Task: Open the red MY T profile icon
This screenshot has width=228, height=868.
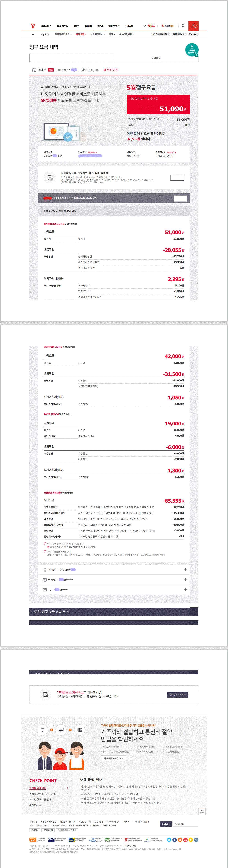Action: 193,26
